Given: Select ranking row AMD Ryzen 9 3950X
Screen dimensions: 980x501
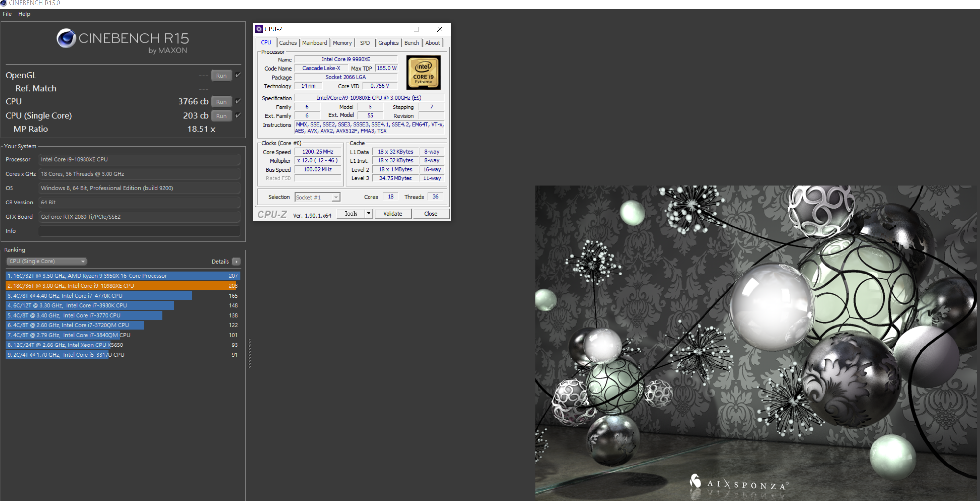Looking at the screenshot, I should [x=123, y=276].
